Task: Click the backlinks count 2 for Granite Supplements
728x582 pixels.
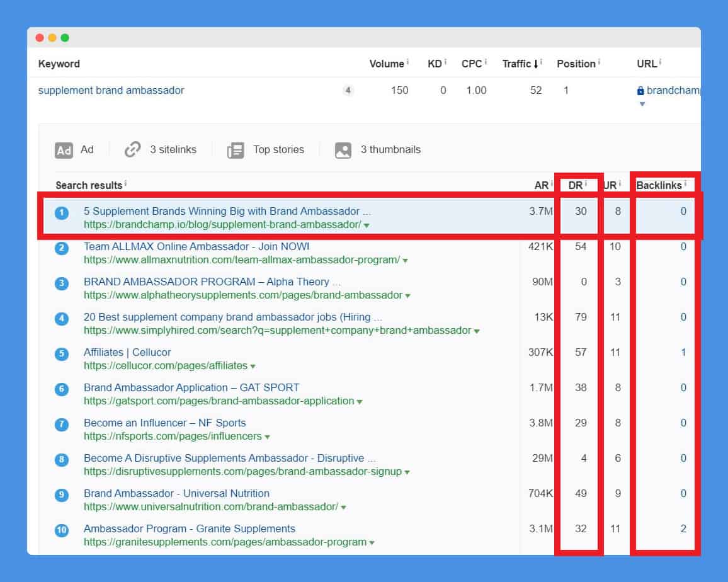Action: tap(683, 529)
